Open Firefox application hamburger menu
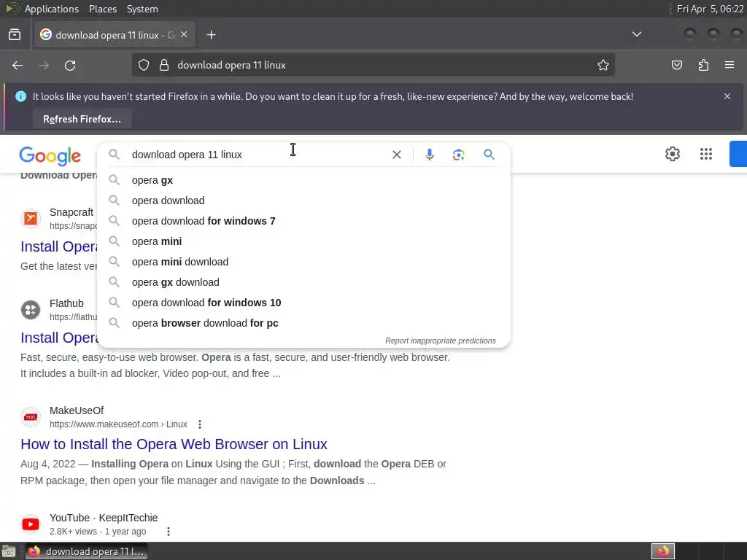 (x=729, y=65)
